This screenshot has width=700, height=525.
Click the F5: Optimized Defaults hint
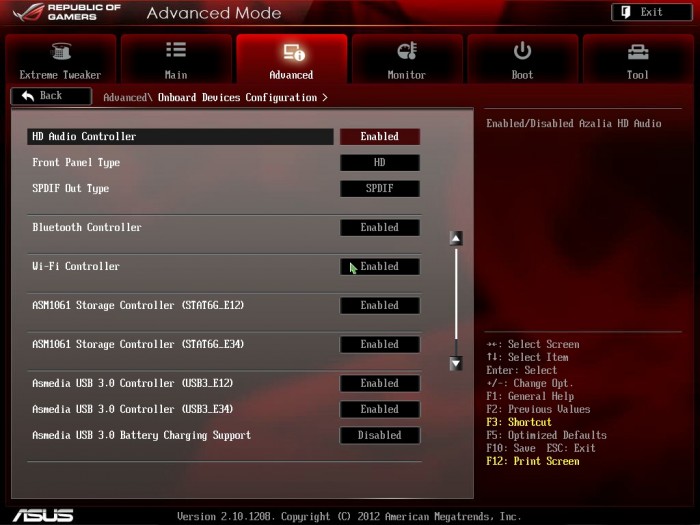pyautogui.click(x=546, y=435)
